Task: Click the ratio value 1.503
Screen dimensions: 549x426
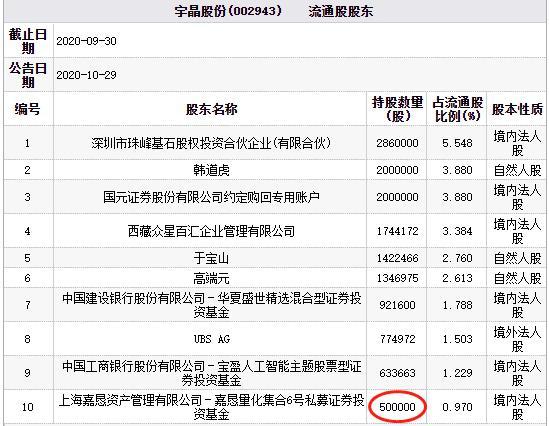Action: [457, 339]
